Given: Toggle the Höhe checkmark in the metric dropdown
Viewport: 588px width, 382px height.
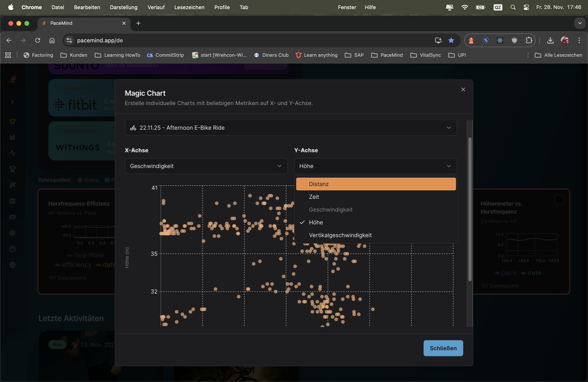Looking at the screenshot, I should (302, 222).
